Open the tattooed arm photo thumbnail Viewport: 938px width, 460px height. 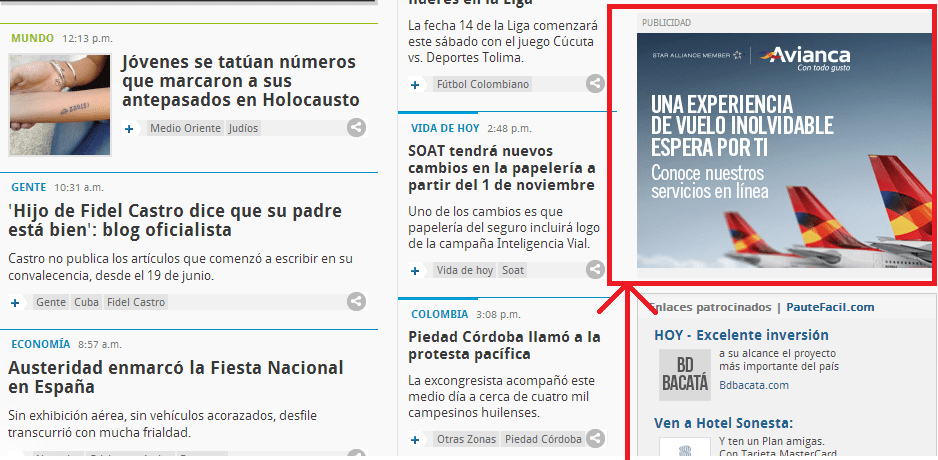click(60, 105)
